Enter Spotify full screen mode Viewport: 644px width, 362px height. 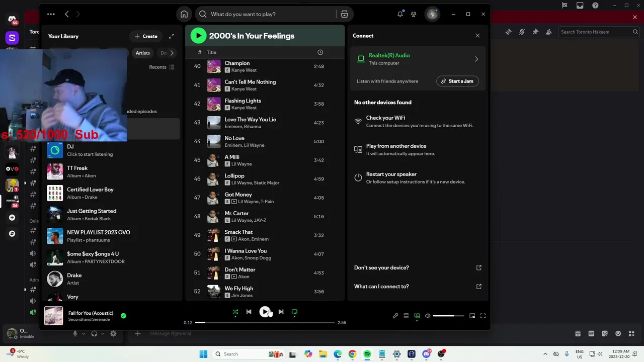point(483,316)
